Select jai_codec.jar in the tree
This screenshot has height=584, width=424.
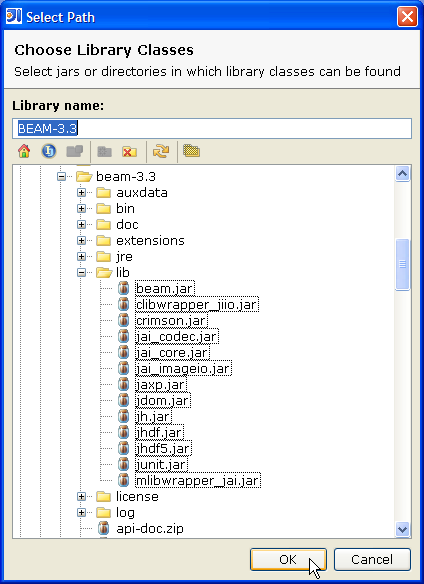[177, 337]
